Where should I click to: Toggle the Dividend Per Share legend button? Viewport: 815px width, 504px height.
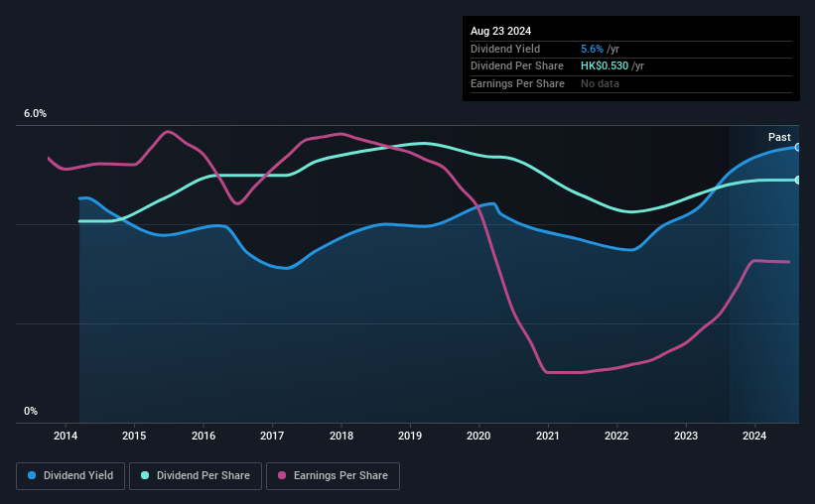(x=196, y=476)
